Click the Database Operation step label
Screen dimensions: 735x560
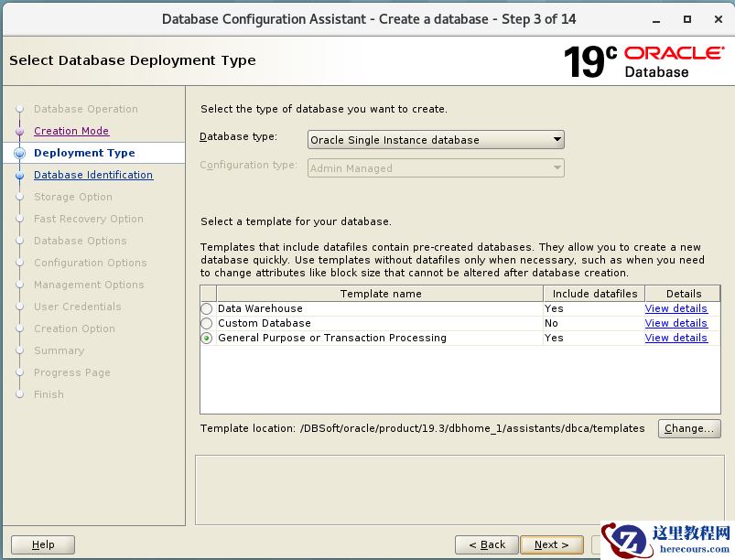coord(86,109)
